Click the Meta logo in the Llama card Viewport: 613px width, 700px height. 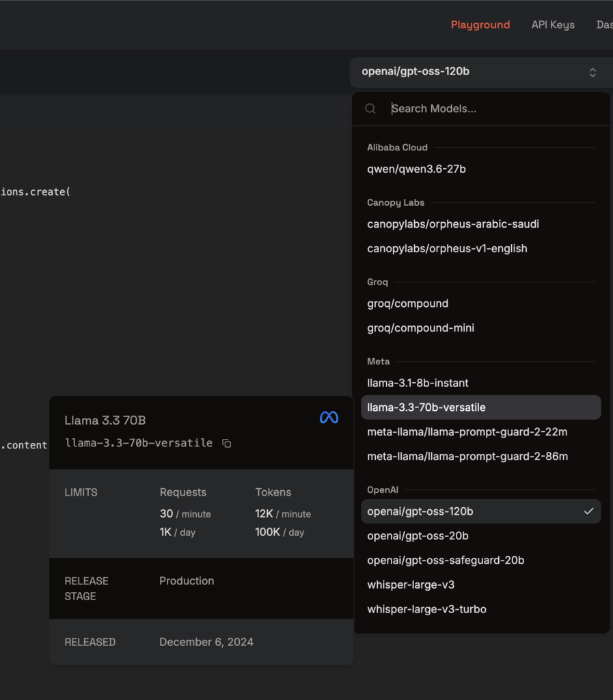point(329,418)
